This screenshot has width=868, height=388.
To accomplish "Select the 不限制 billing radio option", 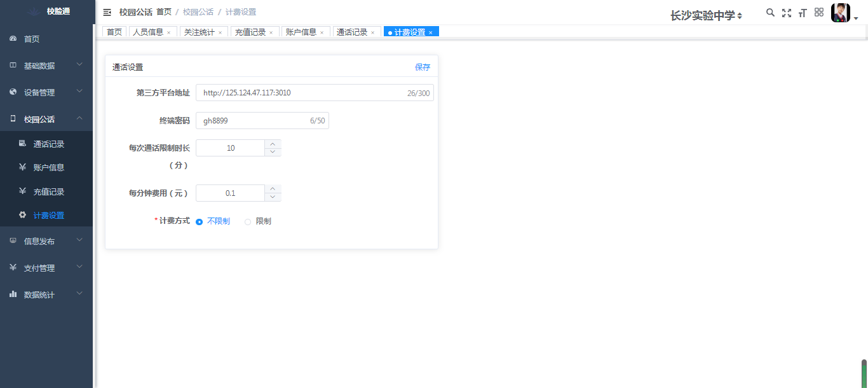I will click(200, 221).
